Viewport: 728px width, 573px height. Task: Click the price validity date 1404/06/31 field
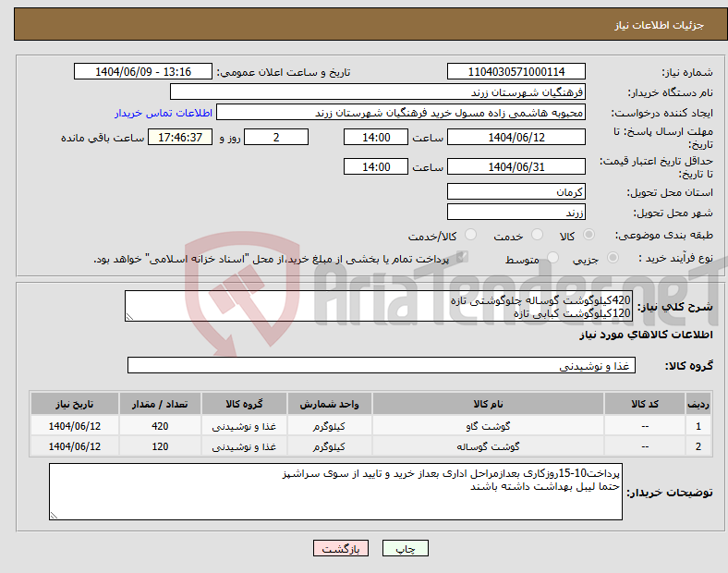click(x=516, y=166)
